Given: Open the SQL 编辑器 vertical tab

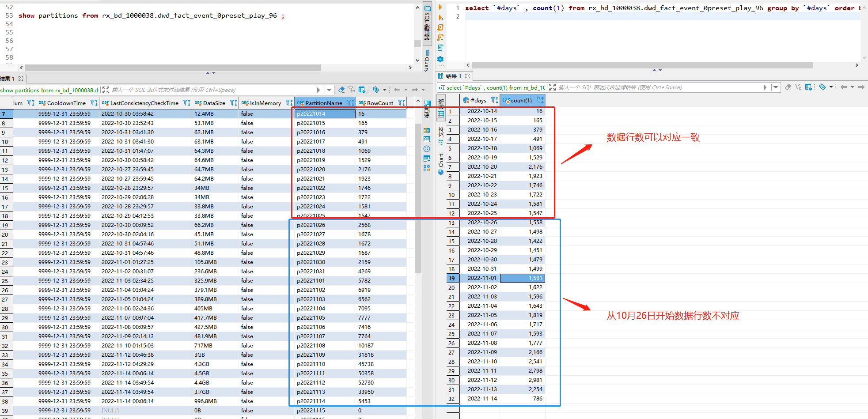Looking at the screenshot, I should coord(427,23).
